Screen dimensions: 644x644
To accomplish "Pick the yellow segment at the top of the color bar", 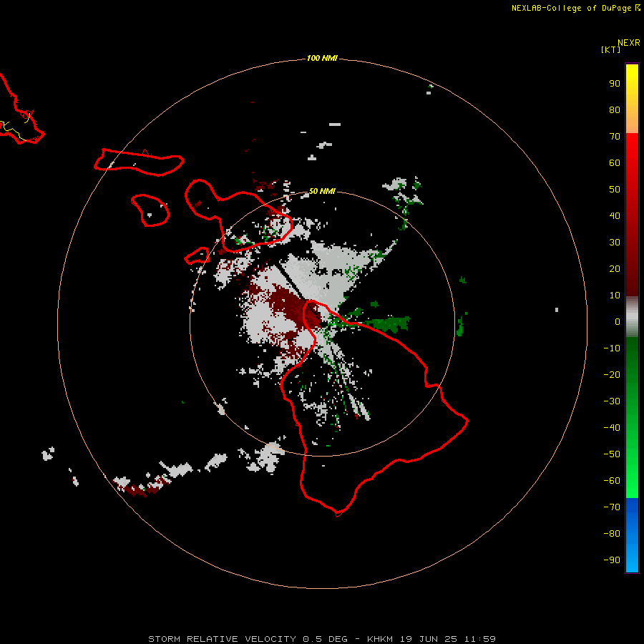I will [632, 99].
